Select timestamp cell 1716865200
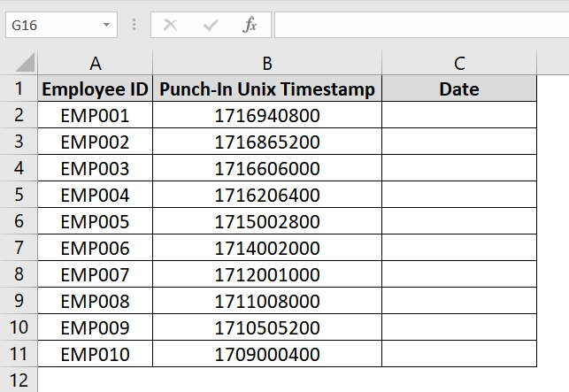 point(267,142)
